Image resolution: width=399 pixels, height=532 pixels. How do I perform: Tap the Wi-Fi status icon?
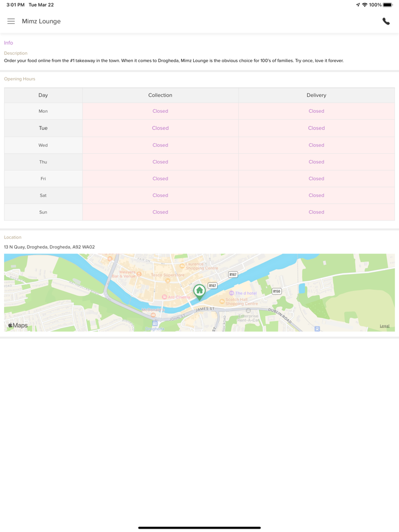pyautogui.click(x=365, y=5)
